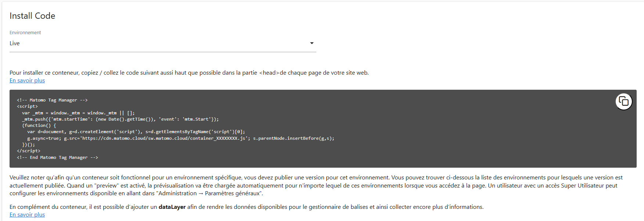Viewport: 644px width, 221px height.
Task: Click the opening <script> tag line
Action: [x=27, y=106]
